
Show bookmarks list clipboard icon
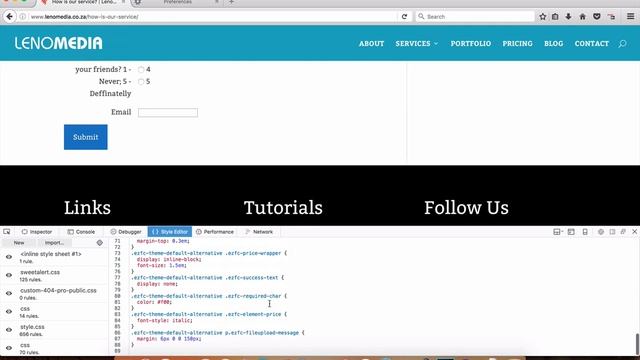coord(555,17)
